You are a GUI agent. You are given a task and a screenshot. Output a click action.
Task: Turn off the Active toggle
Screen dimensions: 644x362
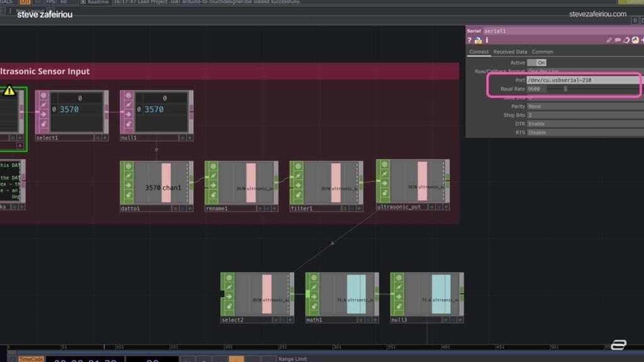536,63
